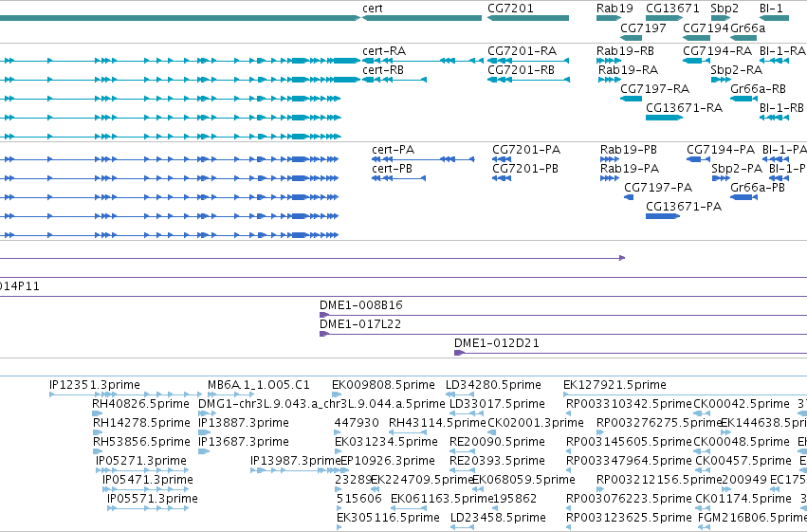Click the LD33017.5prime EST

pyautogui.click(x=467, y=413)
